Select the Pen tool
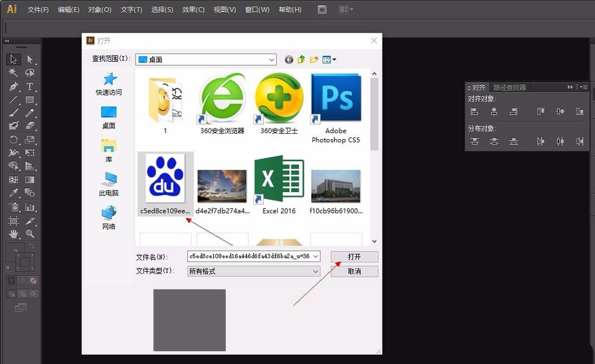This screenshot has width=595, height=364. [13, 86]
